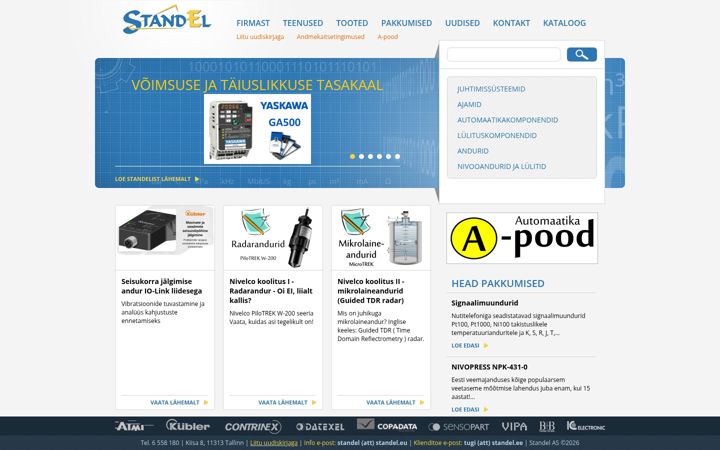Open the Kübler partner logo
Image resolution: width=720 pixels, height=450 pixels.
(188, 426)
